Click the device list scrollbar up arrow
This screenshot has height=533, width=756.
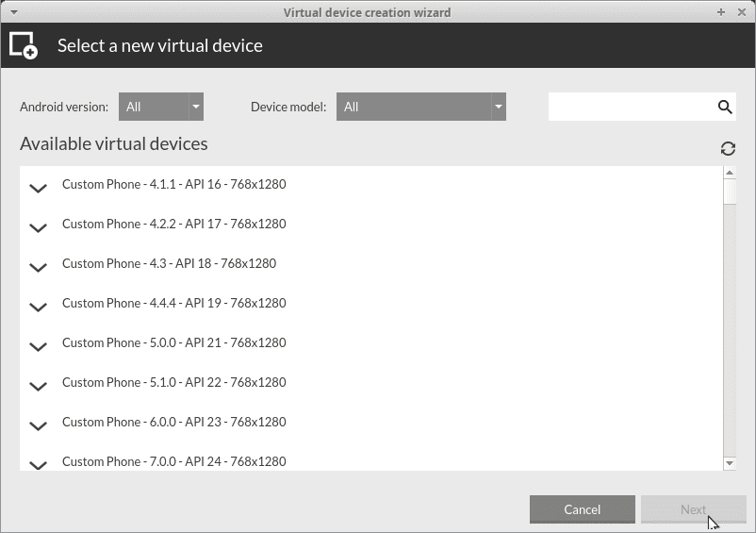[x=730, y=173]
